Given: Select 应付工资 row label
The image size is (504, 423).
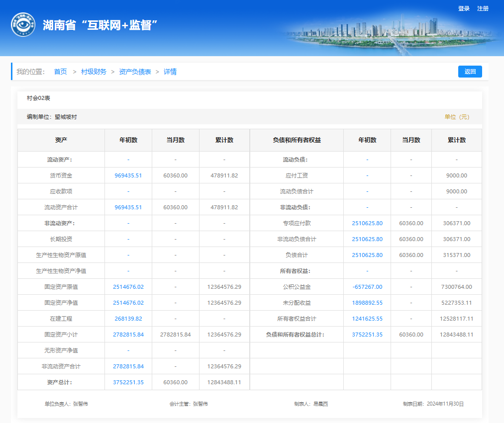Looking at the screenshot, I should click(297, 175).
